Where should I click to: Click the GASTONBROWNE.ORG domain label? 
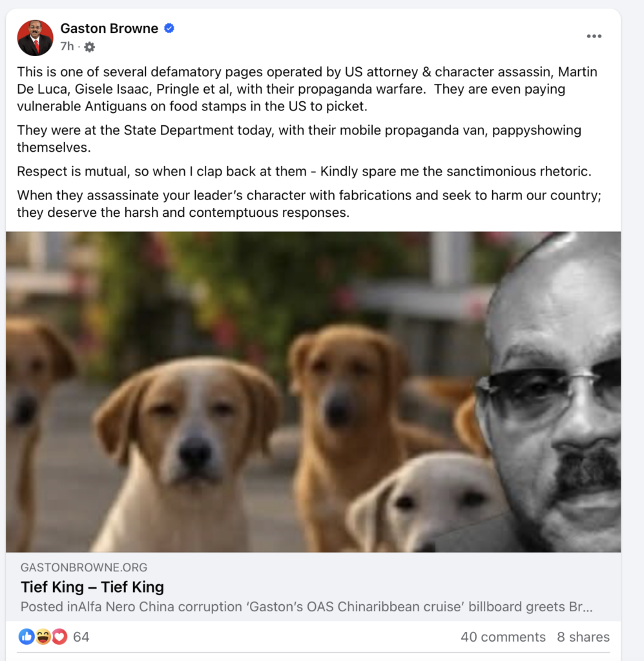84,567
